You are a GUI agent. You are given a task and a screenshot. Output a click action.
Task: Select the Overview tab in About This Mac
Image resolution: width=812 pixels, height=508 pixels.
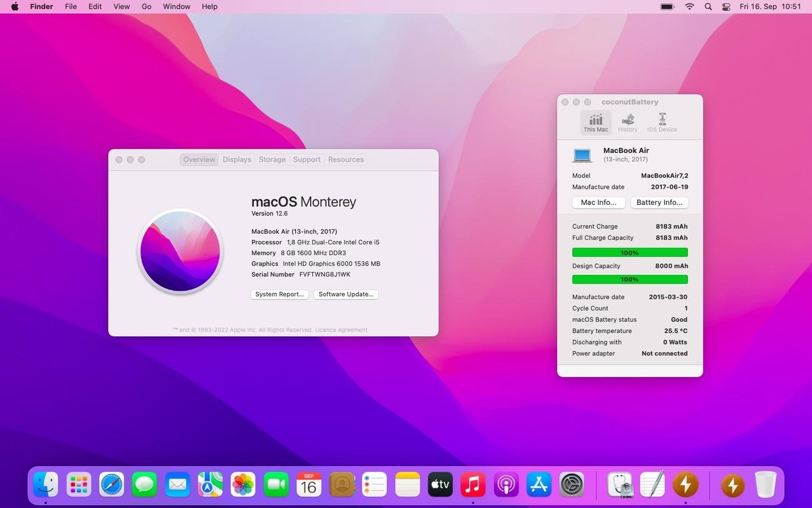(x=199, y=159)
